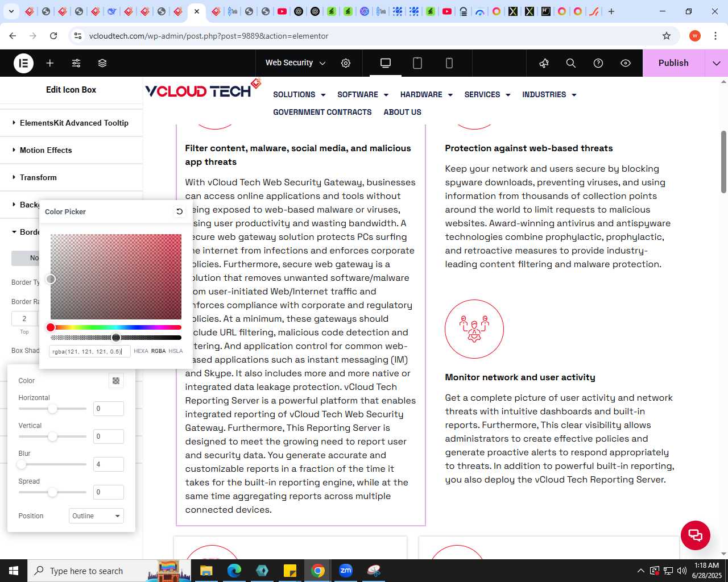Open Zoom from the taskbar
The image size is (728, 582).
click(346, 571)
